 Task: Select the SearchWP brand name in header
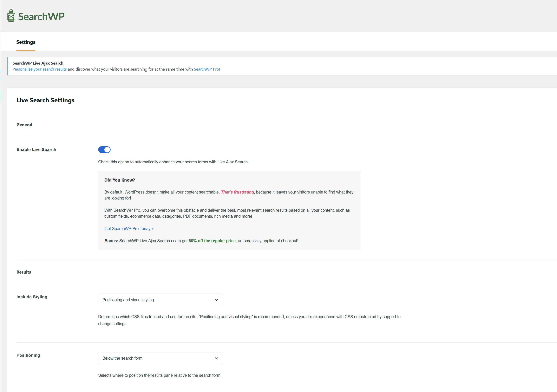click(41, 16)
